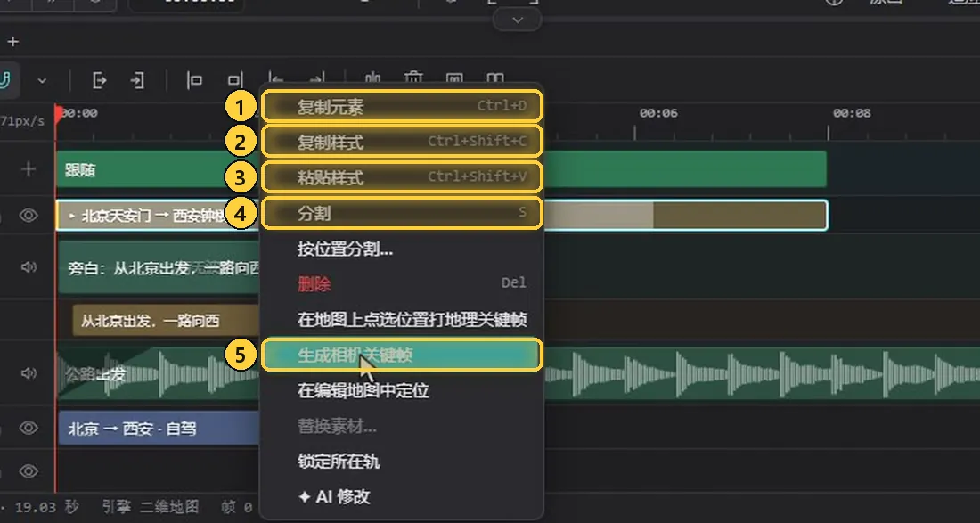The height and width of the screenshot is (523, 980).
Task: Click the bracket with outward arrow icon
Action: pyautogui.click(x=100, y=80)
